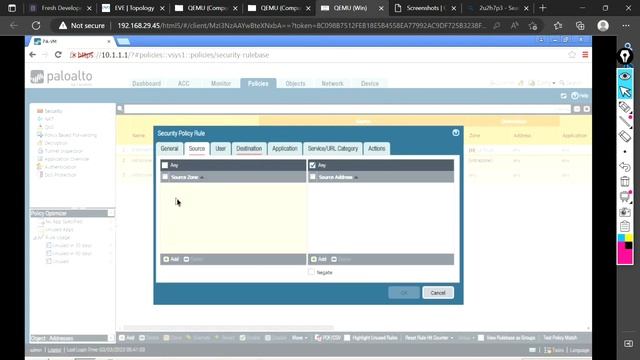Viewport: 640px width, 360px height.
Task: Refresh the outer Edge browser page
Action: pyautogui.click(x=36, y=25)
